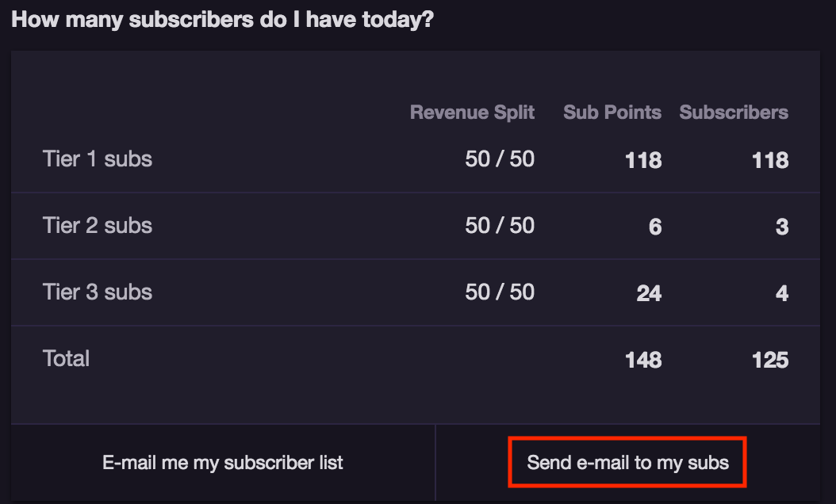Click the Tier 3 revenue split 50 / 50
Image resolution: width=836 pixels, height=504 pixels.
(x=500, y=292)
